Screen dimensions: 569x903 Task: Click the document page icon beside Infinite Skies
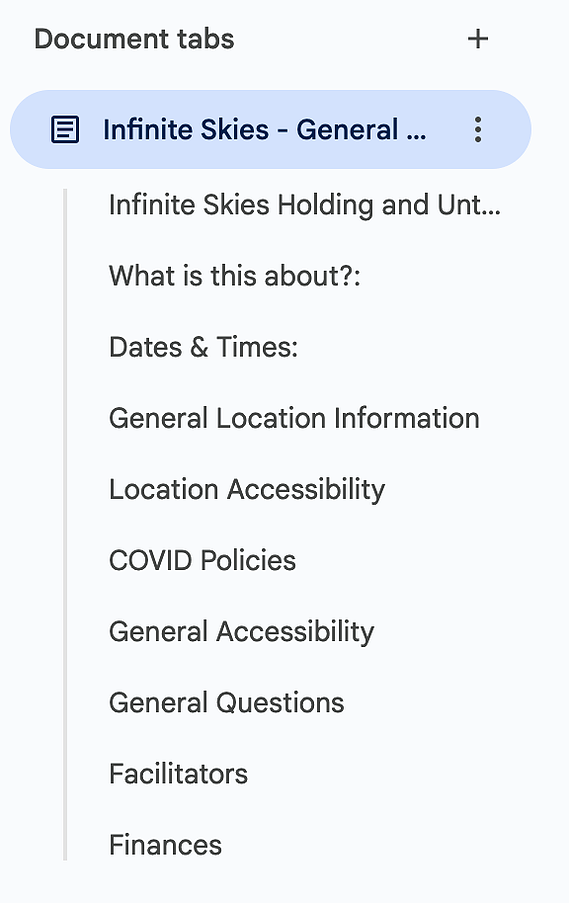(65, 130)
